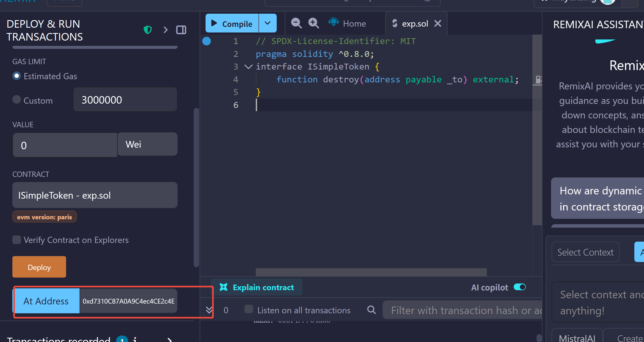The height and width of the screenshot is (342, 644).
Task: Click the Explain contract button
Action: point(257,287)
